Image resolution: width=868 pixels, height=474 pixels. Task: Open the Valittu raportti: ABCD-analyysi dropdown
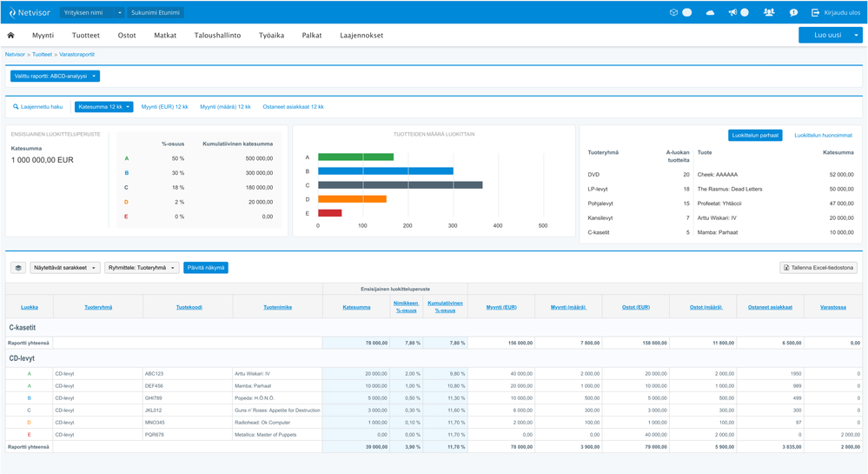click(x=55, y=77)
